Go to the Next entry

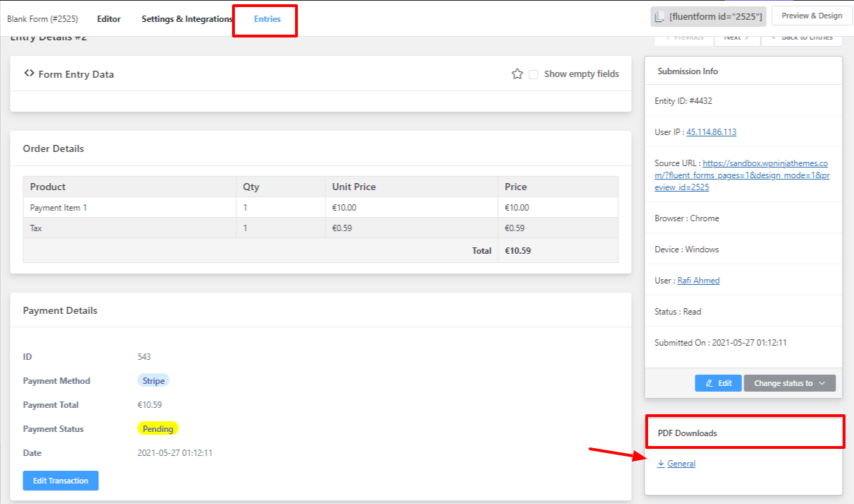737,38
